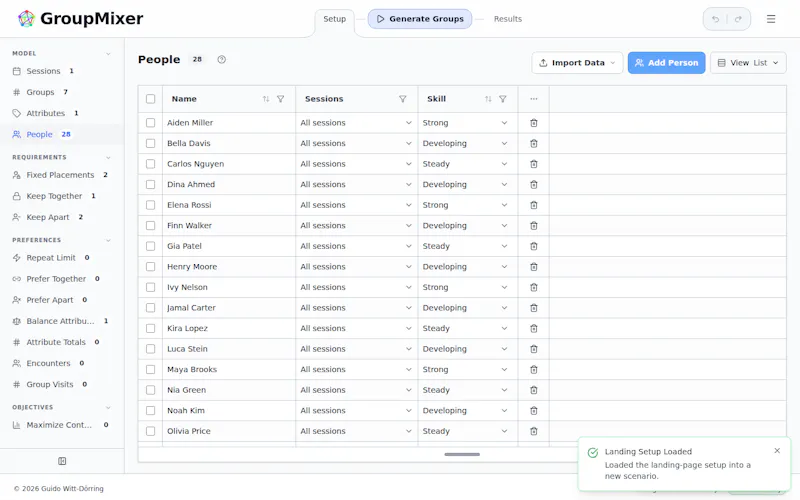Screen dimensions: 800x500
Task: Click the Sessions column filter icon
Action: pyautogui.click(x=403, y=99)
